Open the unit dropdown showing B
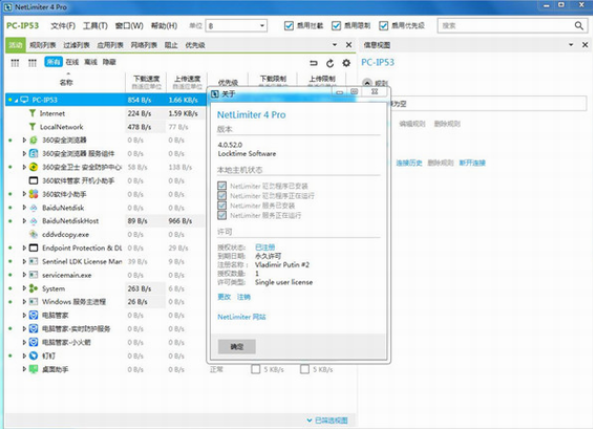 click(236, 26)
